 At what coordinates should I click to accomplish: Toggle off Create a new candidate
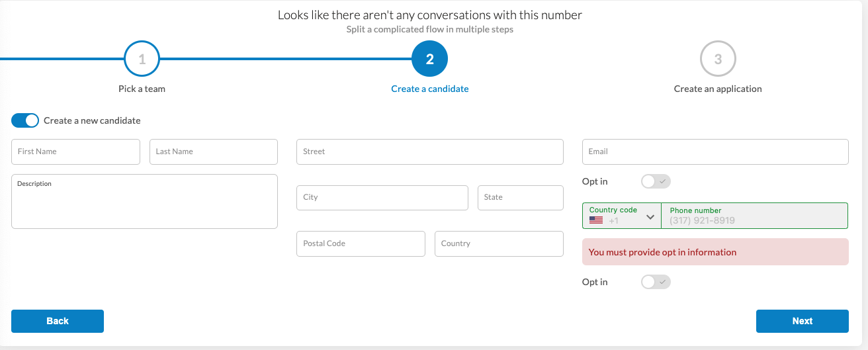(25, 120)
